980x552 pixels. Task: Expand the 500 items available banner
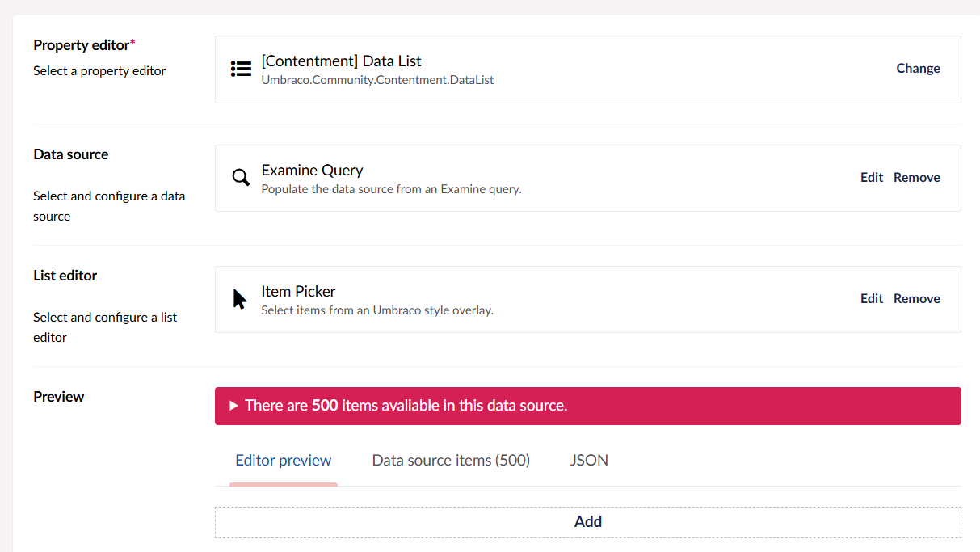click(588, 406)
